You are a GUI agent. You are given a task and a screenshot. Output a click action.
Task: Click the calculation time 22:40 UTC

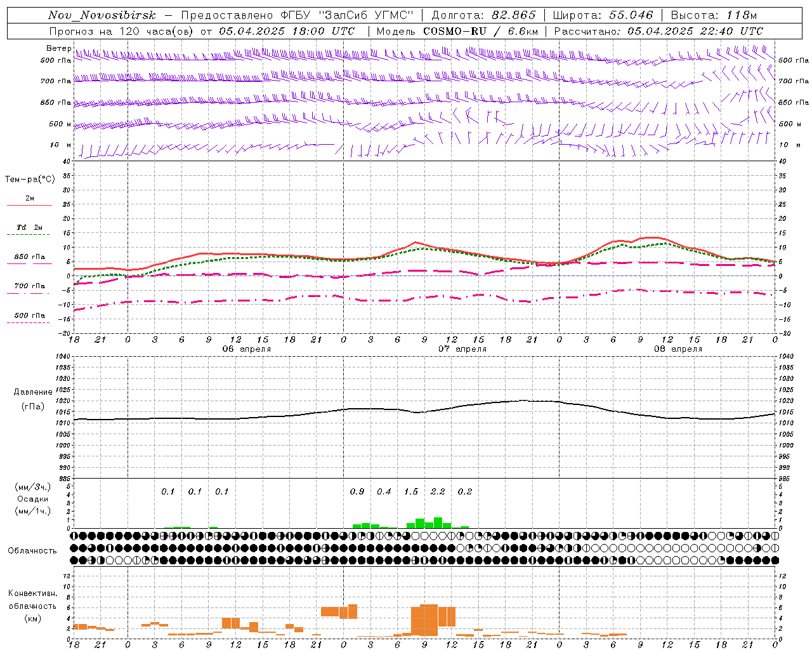(731, 31)
